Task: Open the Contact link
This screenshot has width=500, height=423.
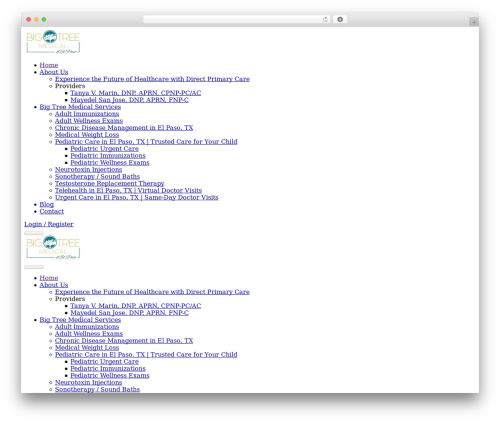Action: click(x=52, y=212)
